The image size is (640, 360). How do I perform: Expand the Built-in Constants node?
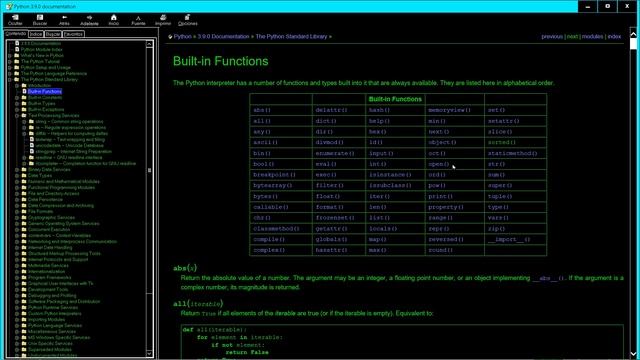click(x=17, y=98)
